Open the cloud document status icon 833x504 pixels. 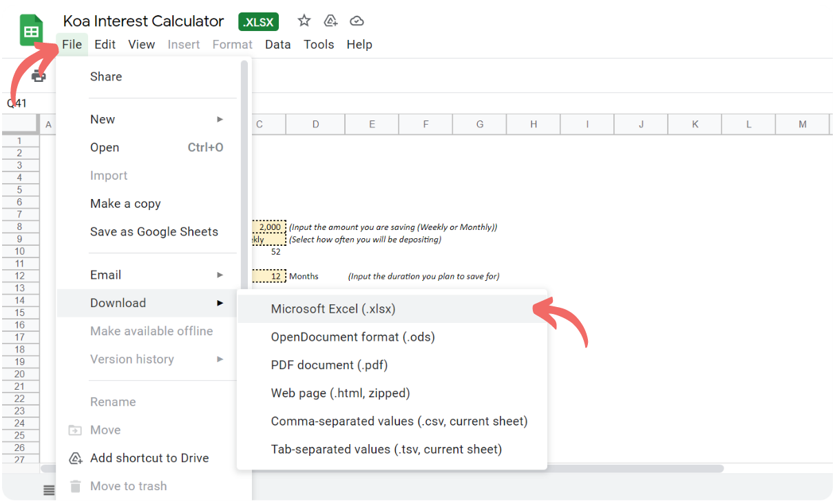click(x=357, y=21)
